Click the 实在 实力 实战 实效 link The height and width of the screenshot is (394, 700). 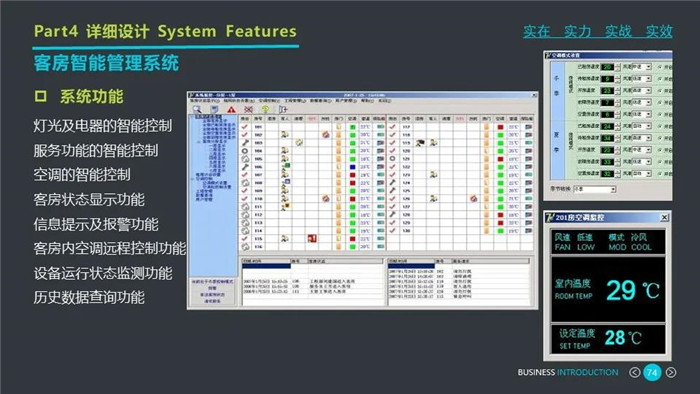(x=598, y=31)
